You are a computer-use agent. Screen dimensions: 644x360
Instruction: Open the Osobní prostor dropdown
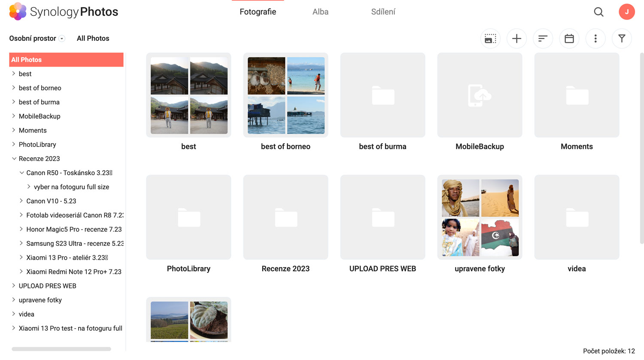[62, 39]
